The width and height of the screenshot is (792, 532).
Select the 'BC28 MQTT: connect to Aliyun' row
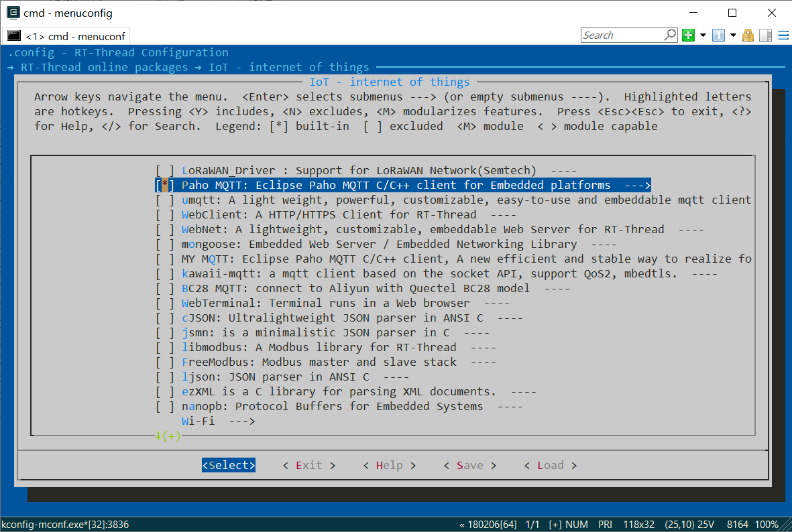pyautogui.click(x=363, y=288)
